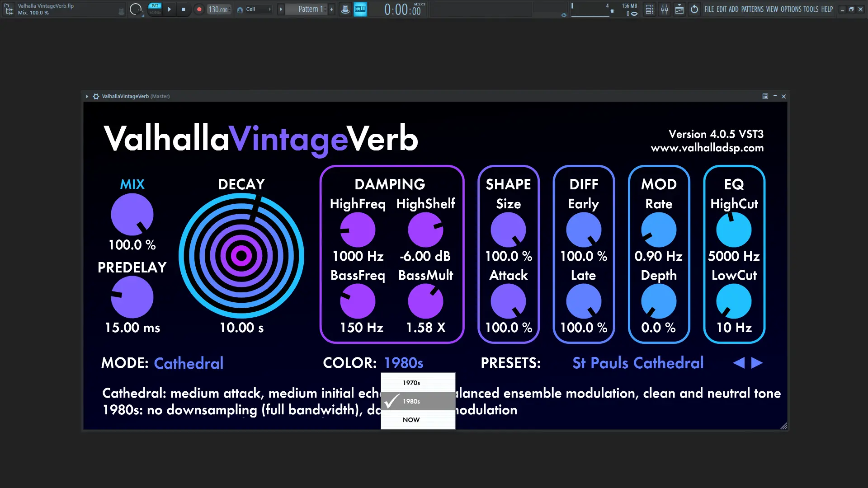This screenshot has width=868, height=488.
Task: Open the Mixer from the toolbar
Action: [x=665, y=9]
